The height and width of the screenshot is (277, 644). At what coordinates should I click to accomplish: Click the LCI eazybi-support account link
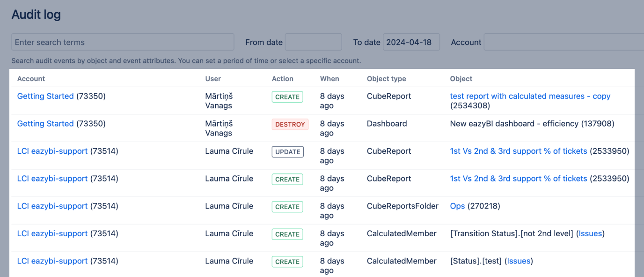(52, 151)
